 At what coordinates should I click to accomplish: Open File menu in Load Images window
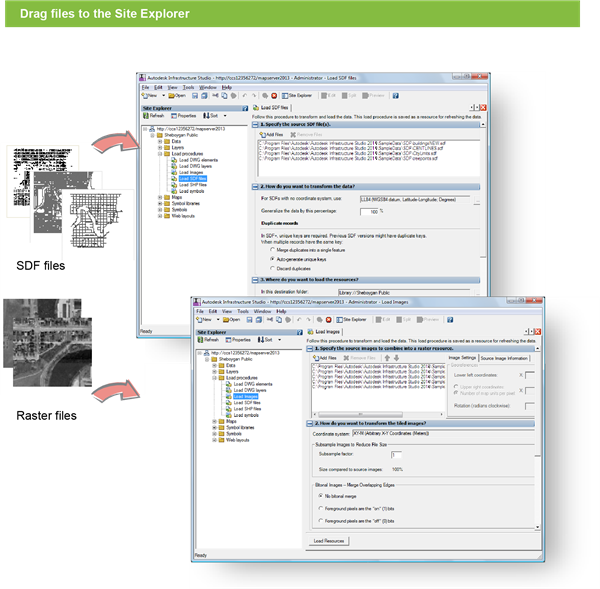pyautogui.click(x=200, y=311)
